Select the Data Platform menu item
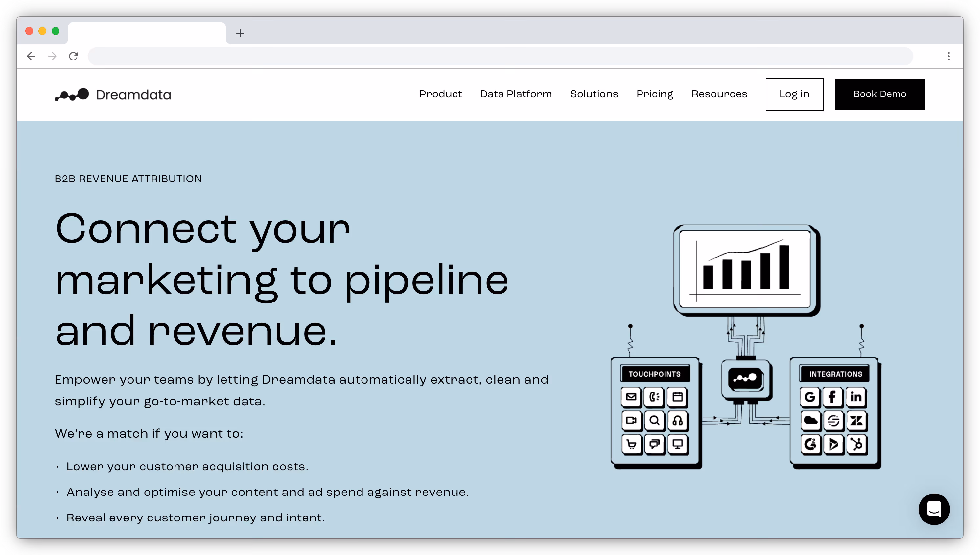This screenshot has height=555, width=980. click(x=516, y=94)
